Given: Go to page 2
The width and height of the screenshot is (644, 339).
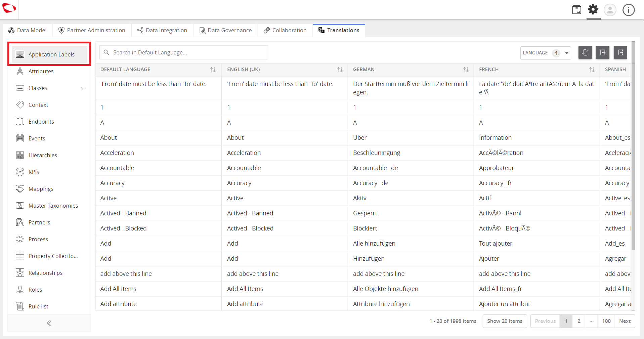Looking at the screenshot, I should pos(579,321).
